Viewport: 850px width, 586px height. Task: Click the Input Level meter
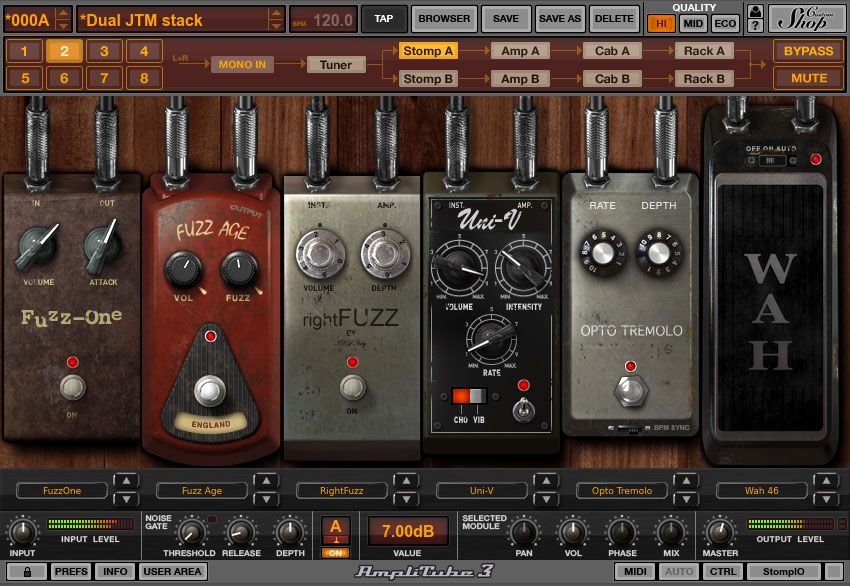coord(90,524)
